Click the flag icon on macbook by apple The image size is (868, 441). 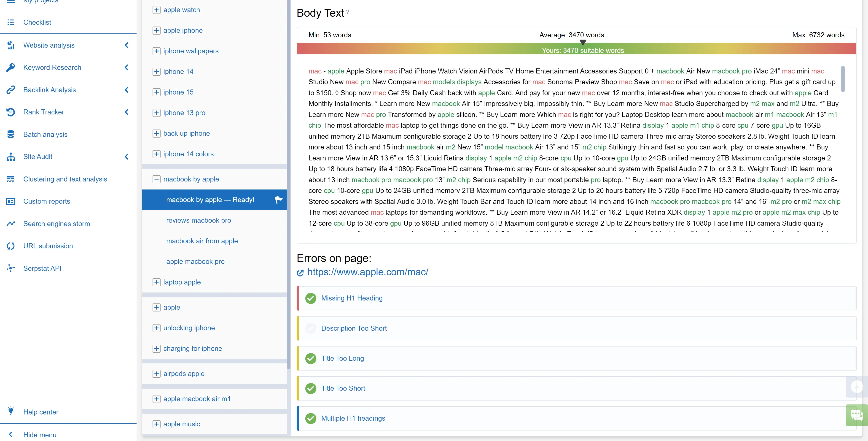279,200
